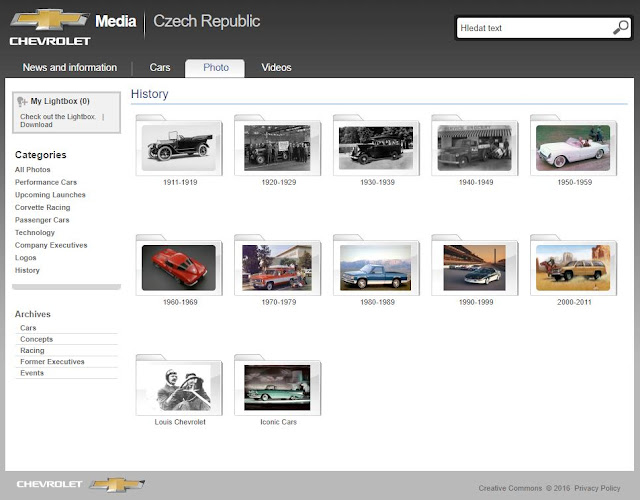
Task: Open the 1990-1999 folder thumbnail
Action: [x=475, y=265]
